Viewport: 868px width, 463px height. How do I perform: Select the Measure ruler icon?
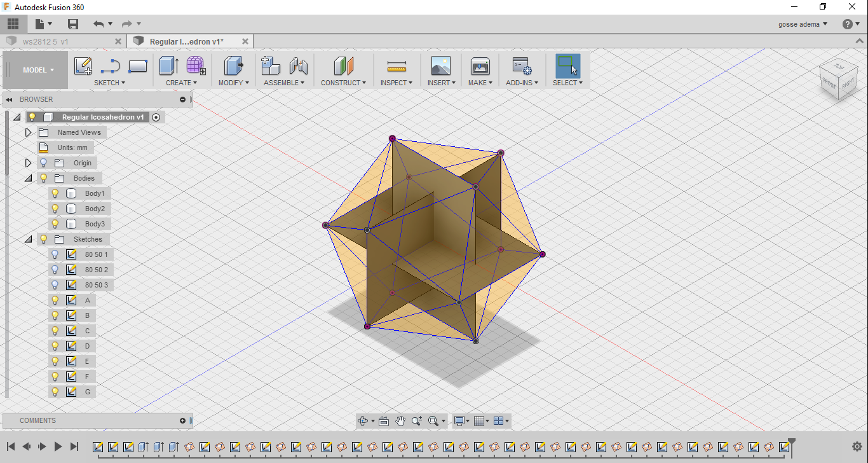coord(397,66)
